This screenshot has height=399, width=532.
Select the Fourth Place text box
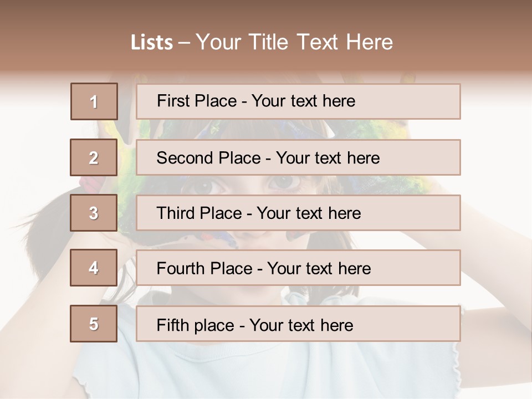click(x=298, y=268)
